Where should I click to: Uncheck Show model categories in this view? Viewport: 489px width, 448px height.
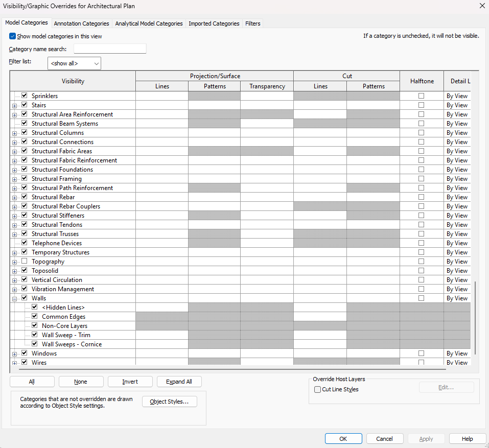coord(12,36)
